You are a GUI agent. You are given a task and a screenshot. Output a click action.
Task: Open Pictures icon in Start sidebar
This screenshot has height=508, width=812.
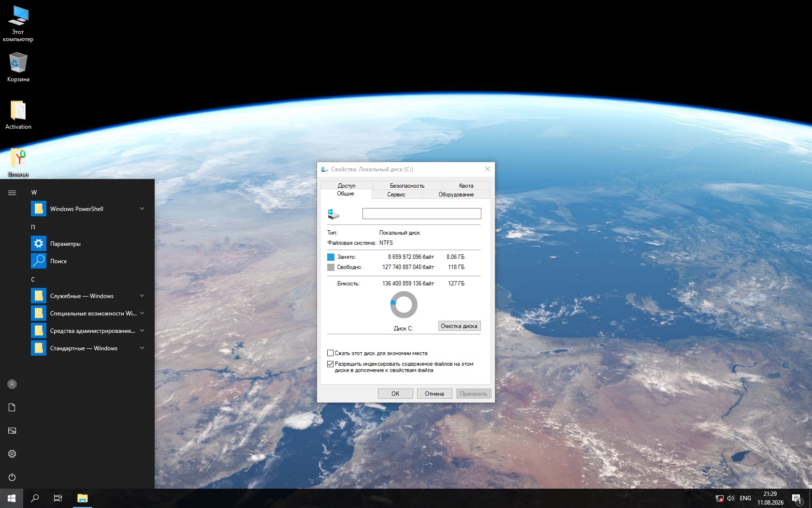click(12, 431)
